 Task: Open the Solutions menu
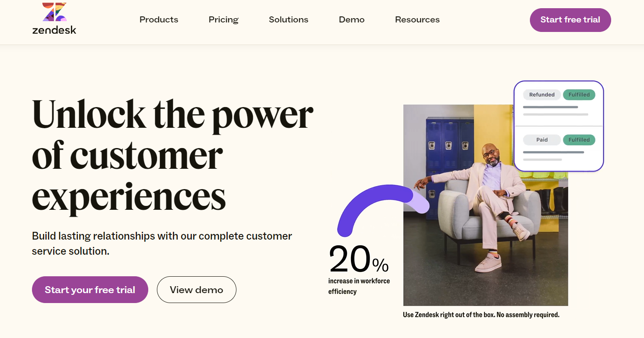tap(288, 20)
